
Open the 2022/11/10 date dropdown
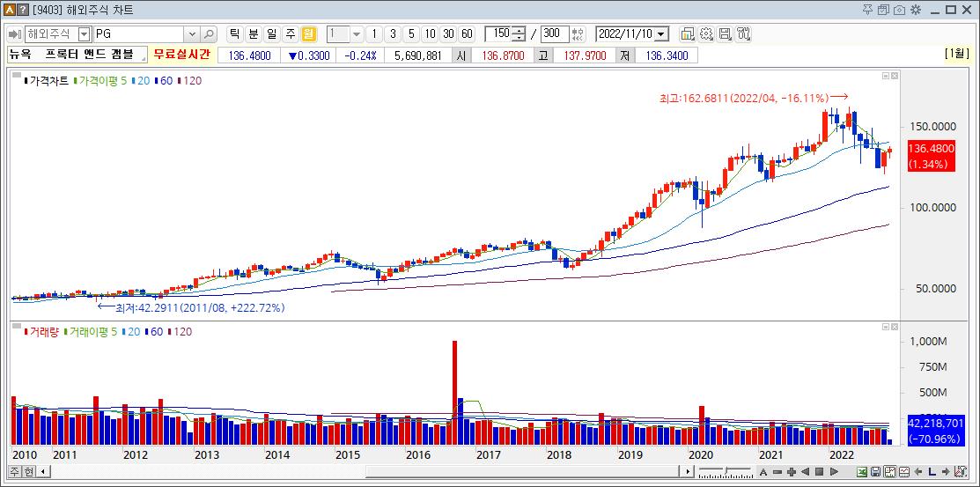662,33
